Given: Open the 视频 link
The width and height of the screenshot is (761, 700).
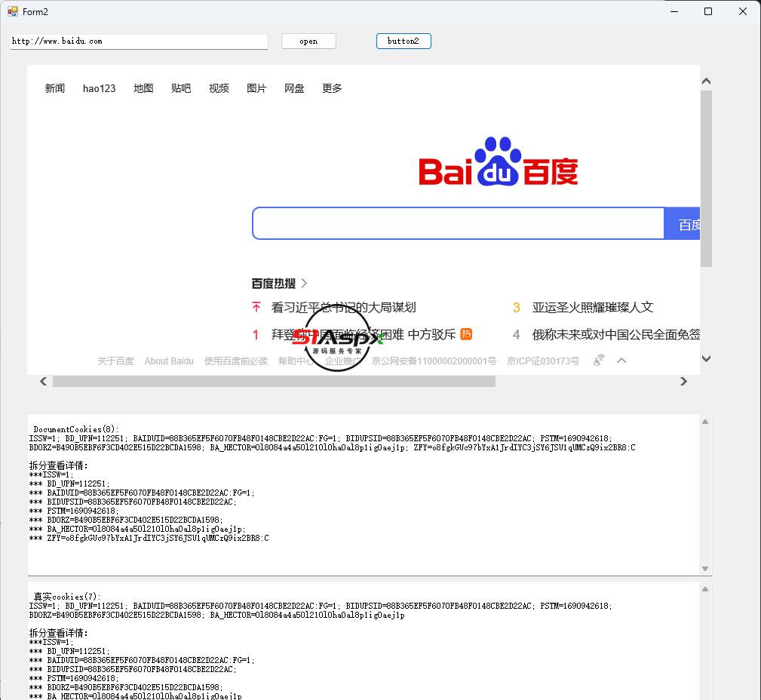Looking at the screenshot, I should click(x=219, y=88).
